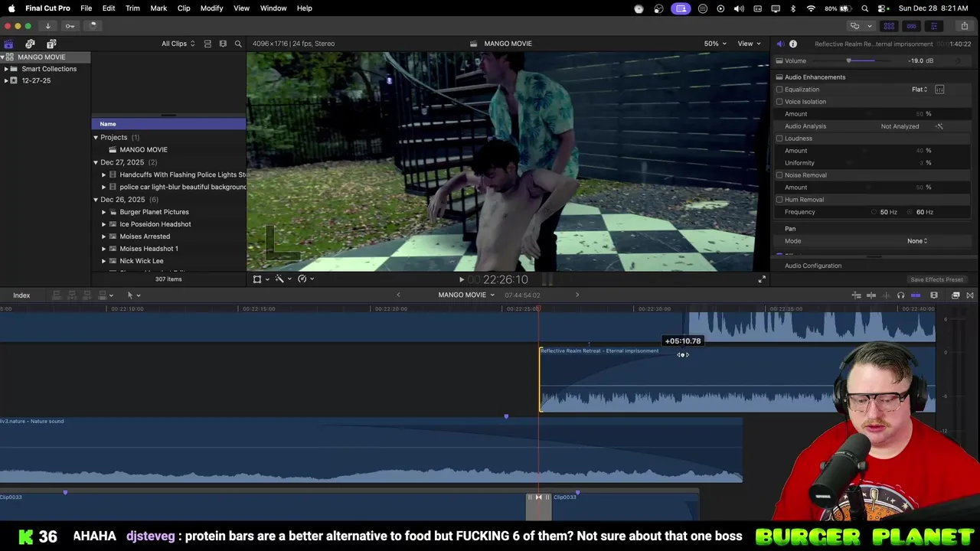The width and height of the screenshot is (980, 551).
Task: Click Save Effects Preset button
Action: click(x=936, y=279)
